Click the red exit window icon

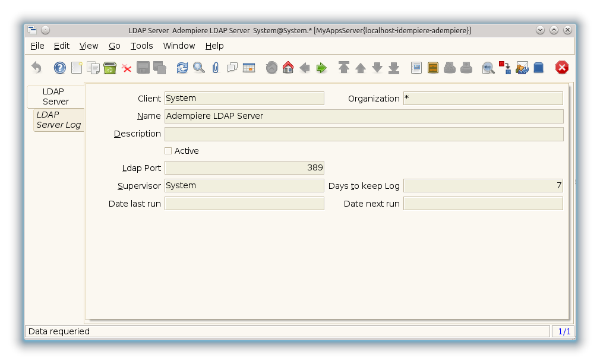pyautogui.click(x=561, y=68)
